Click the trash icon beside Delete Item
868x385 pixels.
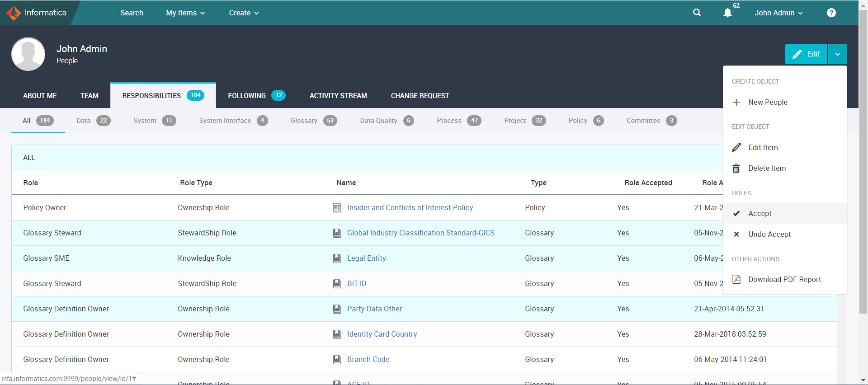click(x=736, y=168)
